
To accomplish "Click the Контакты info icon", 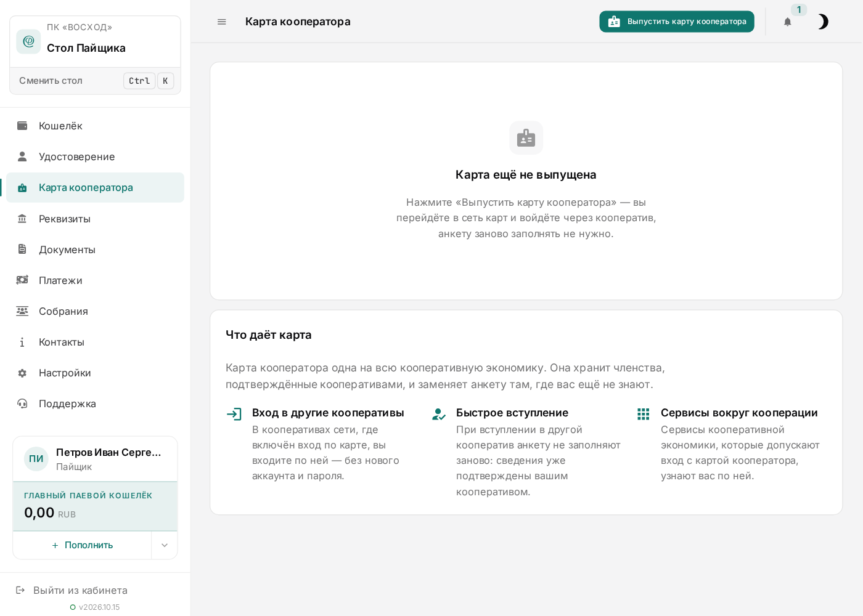I will point(22,342).
